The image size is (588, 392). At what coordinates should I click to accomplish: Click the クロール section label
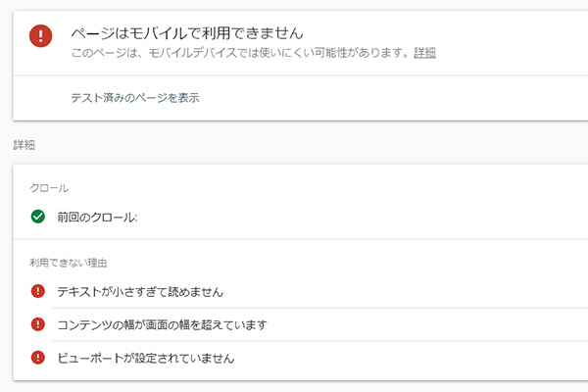pyautogui.click(x=49, y=186)
